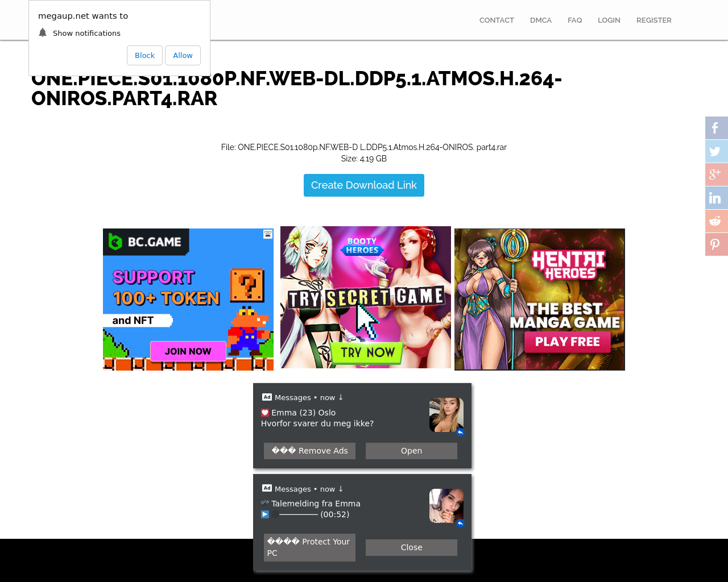
Task: Click the notification bell icon
Action: (x=43, y=33)
